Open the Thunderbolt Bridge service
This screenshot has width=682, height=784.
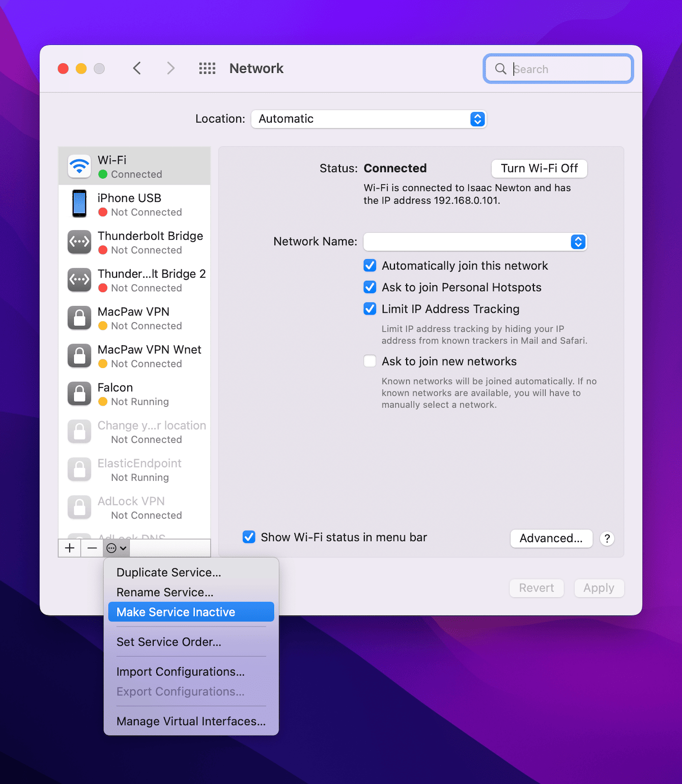[x=150, y=242]
